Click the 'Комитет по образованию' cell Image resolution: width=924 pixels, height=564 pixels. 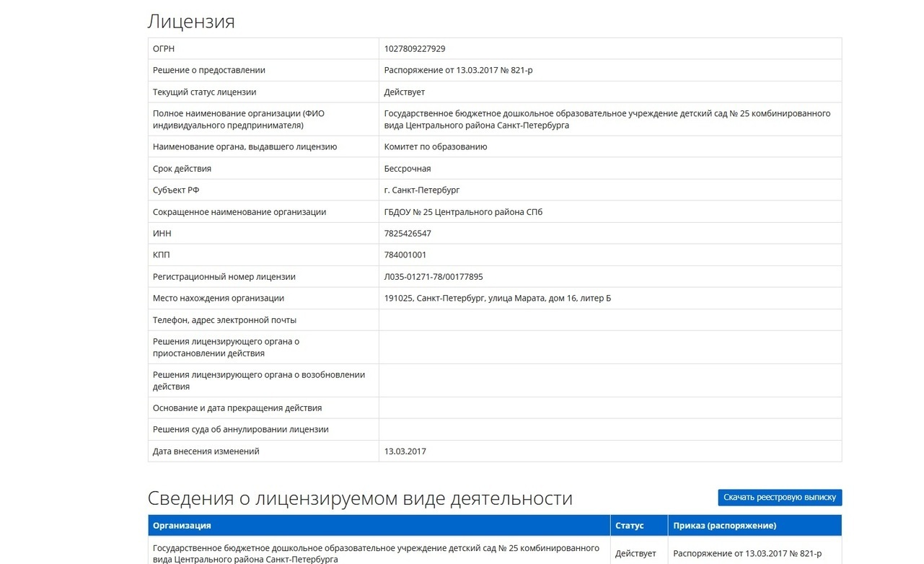click(435, 146)
